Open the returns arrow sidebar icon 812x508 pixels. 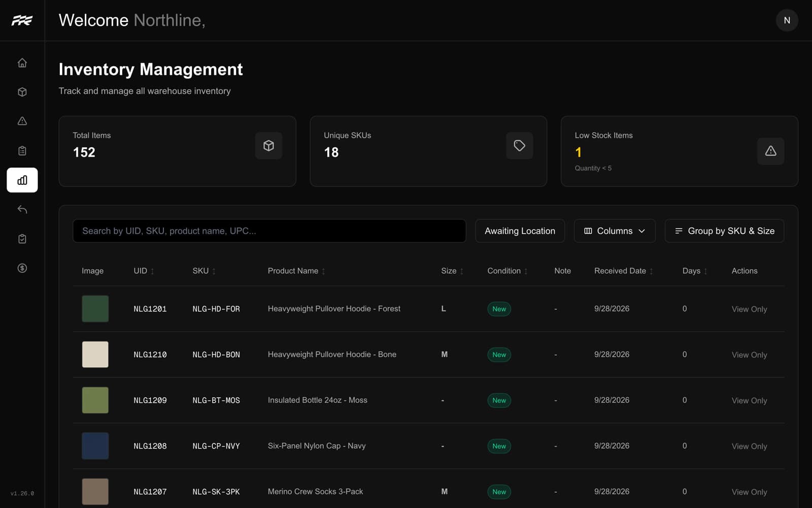(x=22, y=209)
